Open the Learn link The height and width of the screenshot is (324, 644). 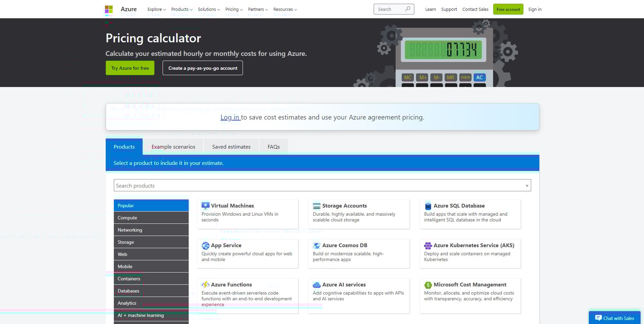click(x=431, y=9)
